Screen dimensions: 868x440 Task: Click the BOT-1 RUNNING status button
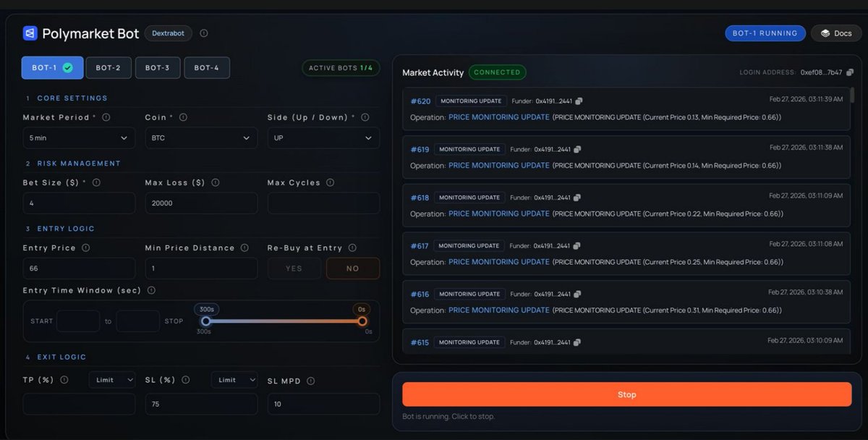(x=765, y=33)
